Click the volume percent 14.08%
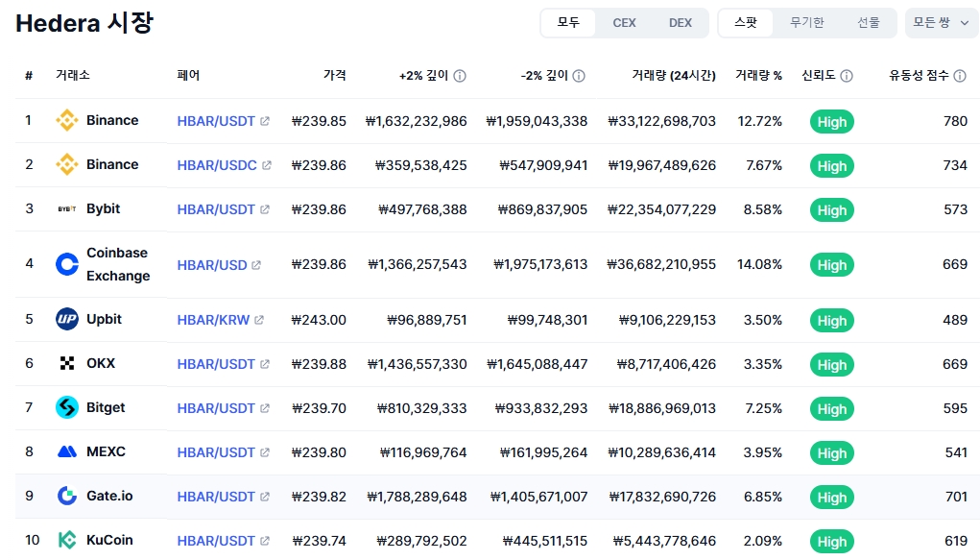Image resolution: width=980 pixels, height=560 pixels. click(x=759, y=264)
